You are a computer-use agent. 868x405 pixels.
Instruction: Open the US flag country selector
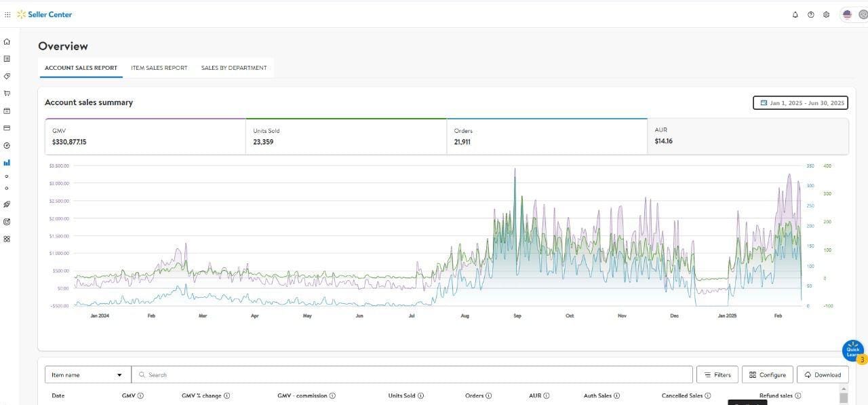(847, 14)
